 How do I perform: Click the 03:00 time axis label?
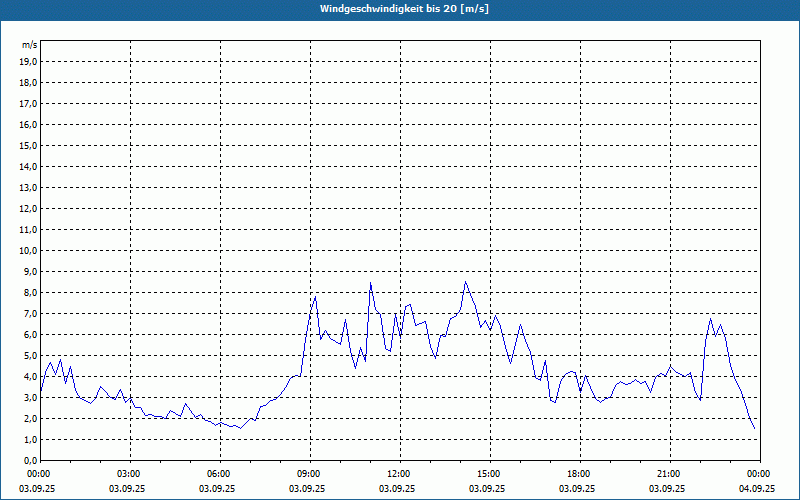coord(128,474)
